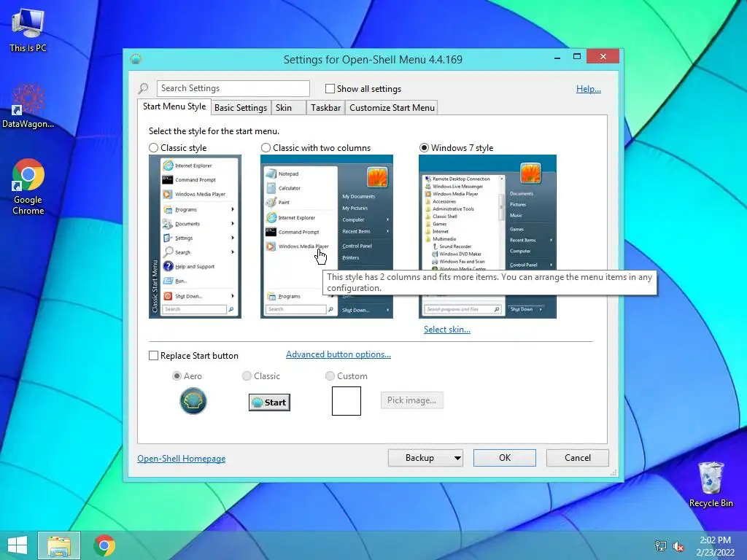The height and width of the screenshot is (560, 747).
Task: Go to the Customize Start Menu tab
Action: tap(392, 108)
